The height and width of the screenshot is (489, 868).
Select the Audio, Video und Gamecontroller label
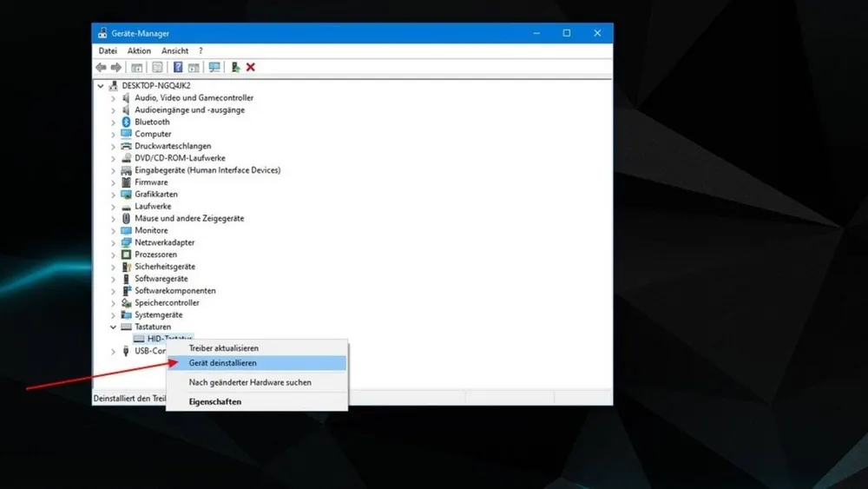point(194,98)
